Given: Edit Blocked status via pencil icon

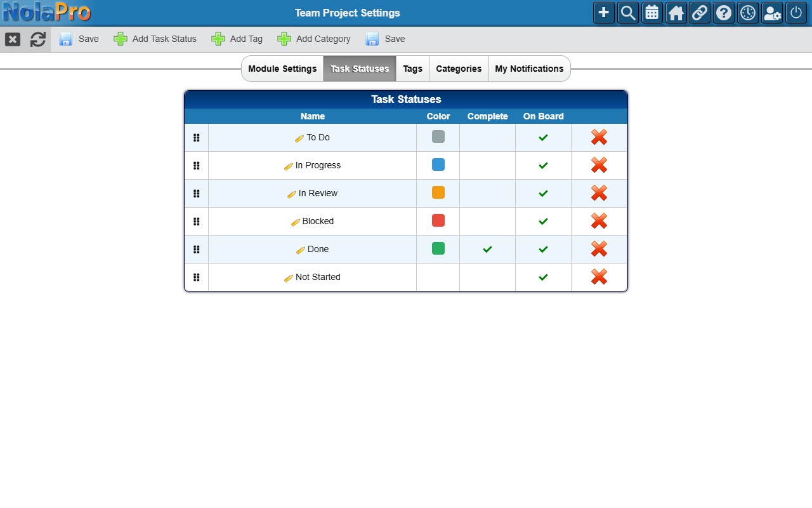Looking at the screenshot, I should 296,222.
